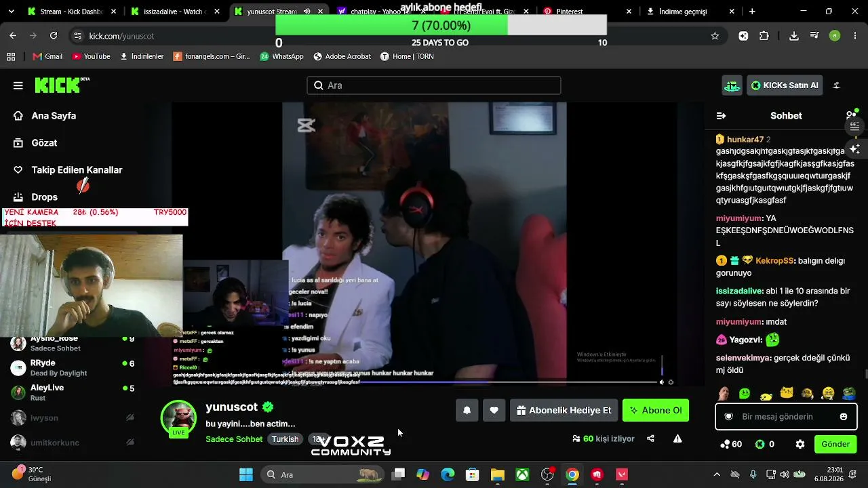Open Xbox app from taskbar

click(522, 474)
